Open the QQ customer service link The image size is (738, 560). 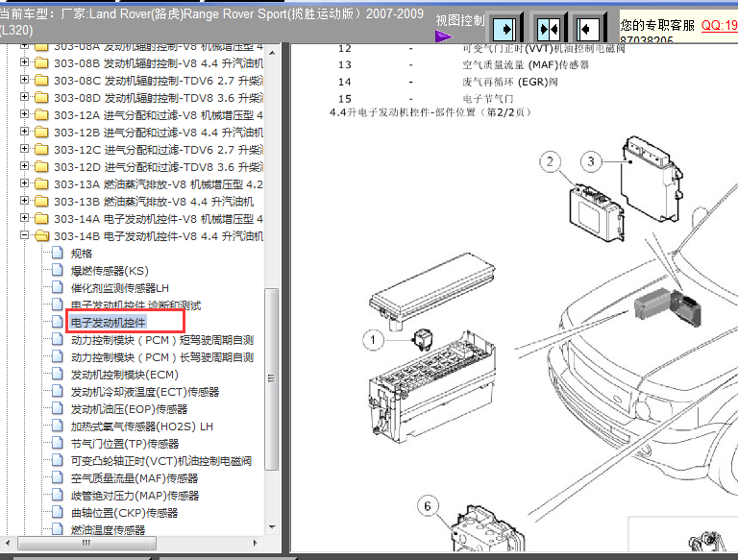click(x=719, y=25)
